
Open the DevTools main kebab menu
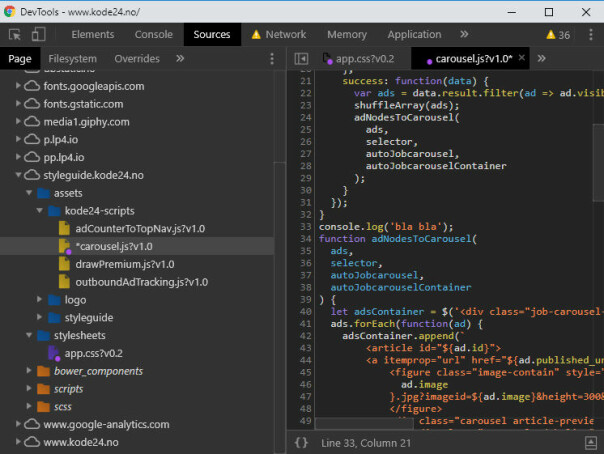tap(591, 35)
